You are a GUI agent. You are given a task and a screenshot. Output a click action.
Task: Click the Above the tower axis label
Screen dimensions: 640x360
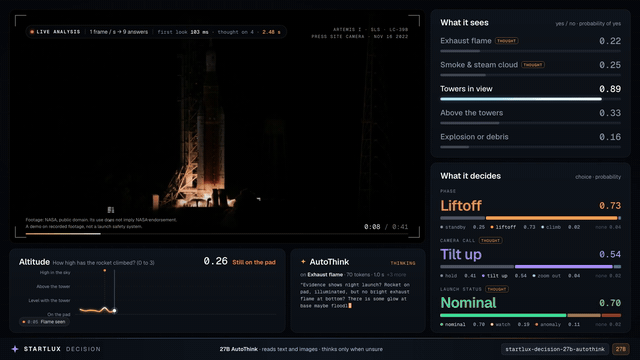pos(53,287)
